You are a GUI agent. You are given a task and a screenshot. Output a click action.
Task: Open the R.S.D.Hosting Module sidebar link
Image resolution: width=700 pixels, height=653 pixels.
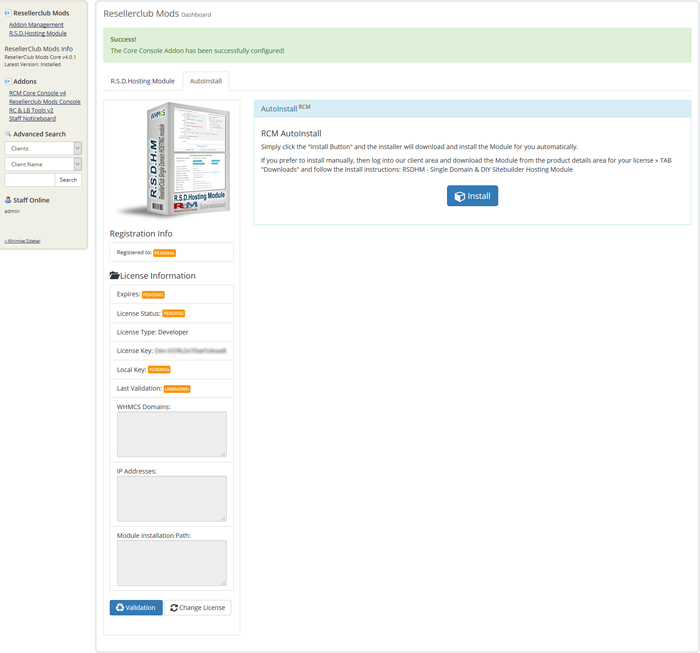point(38,33)
